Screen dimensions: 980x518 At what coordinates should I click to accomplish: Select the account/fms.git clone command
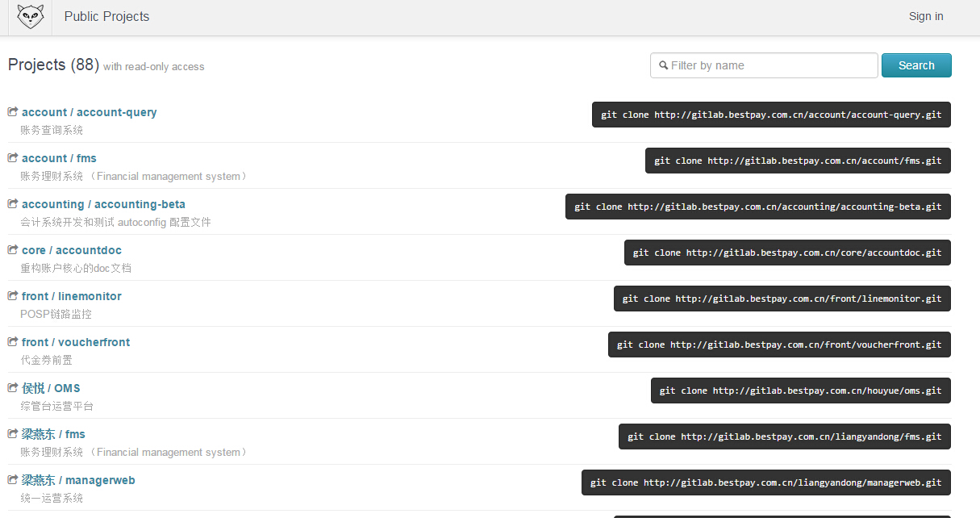799,161
